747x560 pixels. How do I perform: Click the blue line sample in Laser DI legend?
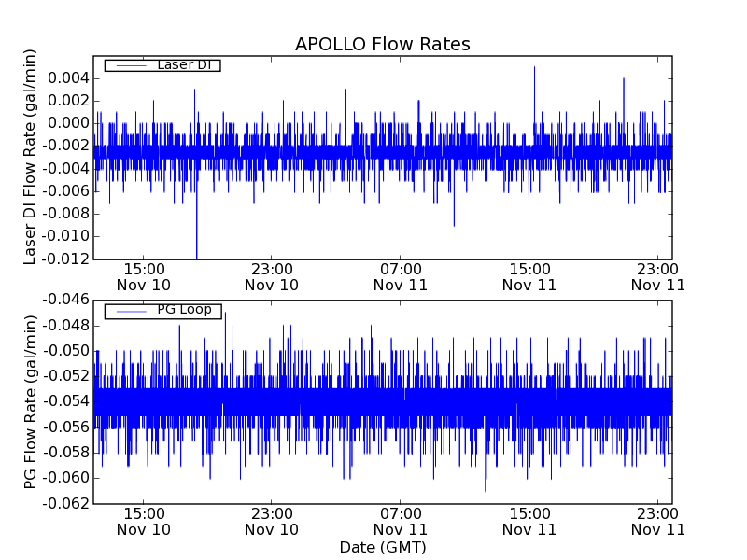132,65
